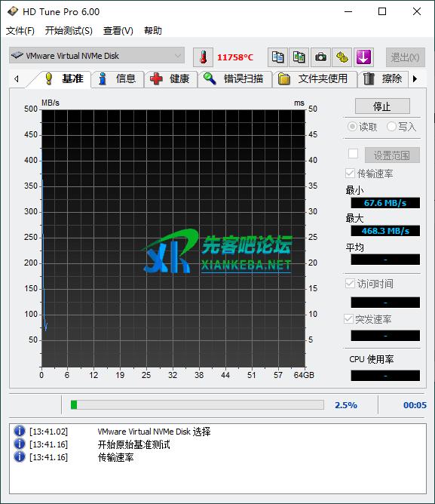Viewport: 435px width, 504px height.
Task: Click the first log entry info icon
Action: click(20, 431)
